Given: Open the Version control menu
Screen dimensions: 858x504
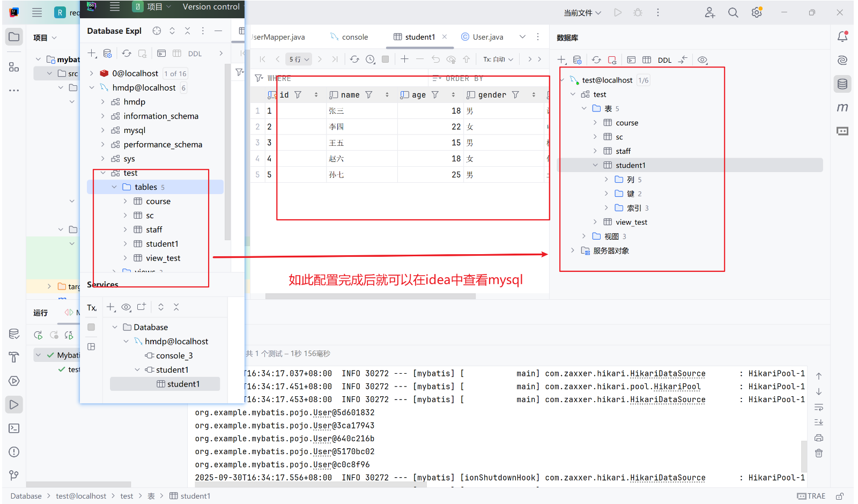Looking at the screenshot, I should click(x=211, y=7).
